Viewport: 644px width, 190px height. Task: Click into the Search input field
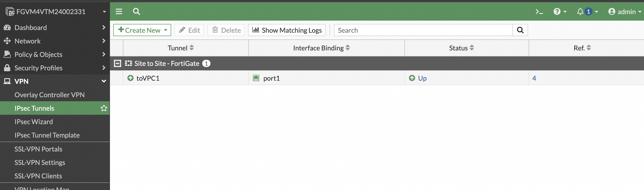423,30
